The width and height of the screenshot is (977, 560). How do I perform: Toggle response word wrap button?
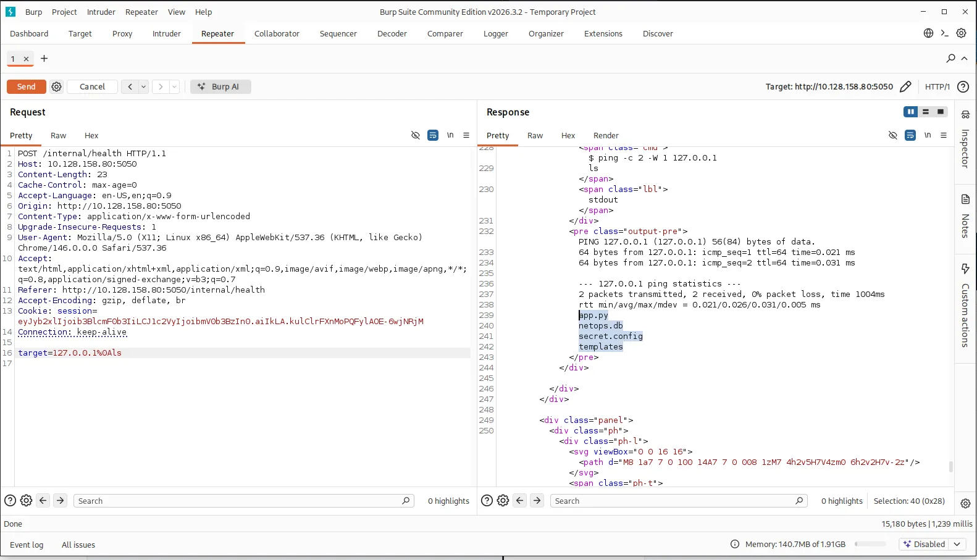(x=910, y=135)
